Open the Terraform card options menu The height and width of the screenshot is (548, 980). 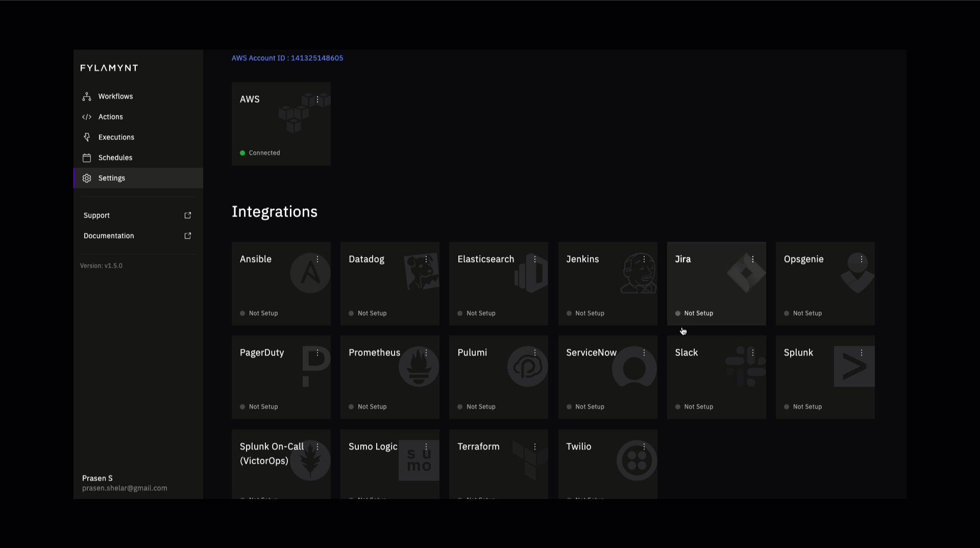535,447
